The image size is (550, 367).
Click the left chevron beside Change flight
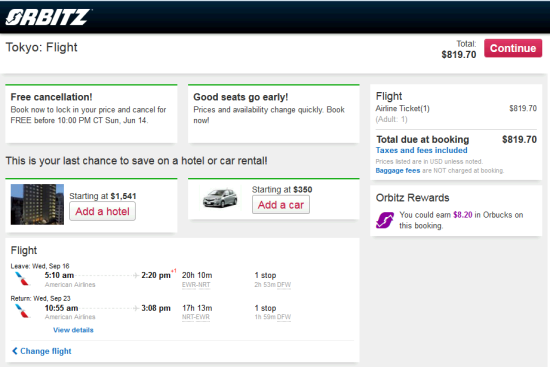pyautogui.click(x=15, y=351)
